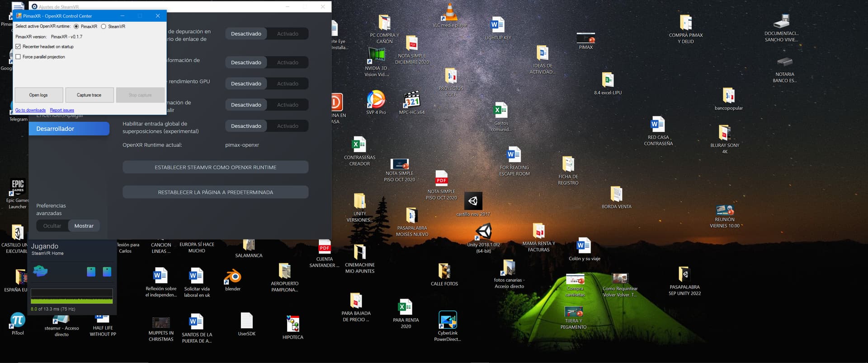This screenshot has height=363, width=868.
Task: Click the 'pimax-openxr' runtime value text
Action: point(242,145)
